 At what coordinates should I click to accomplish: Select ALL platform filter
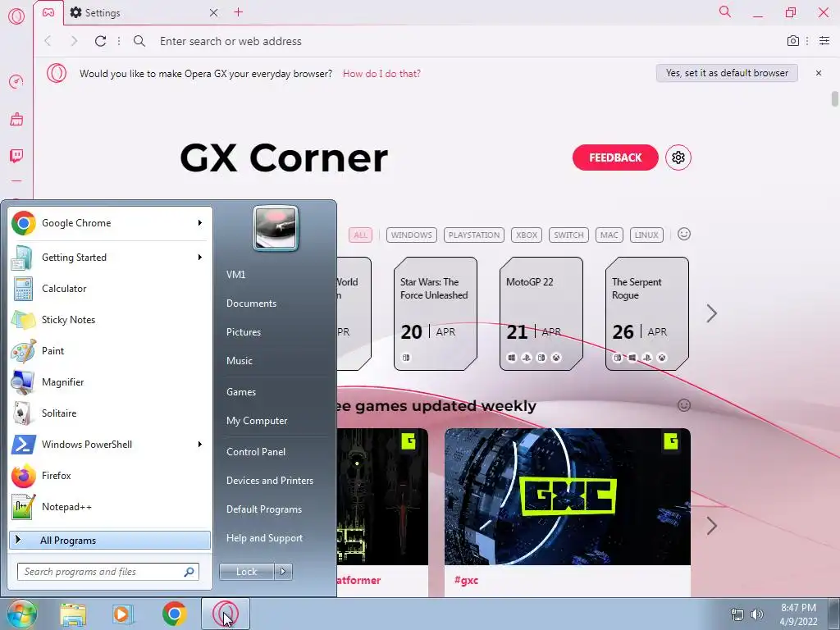(361, 235)
